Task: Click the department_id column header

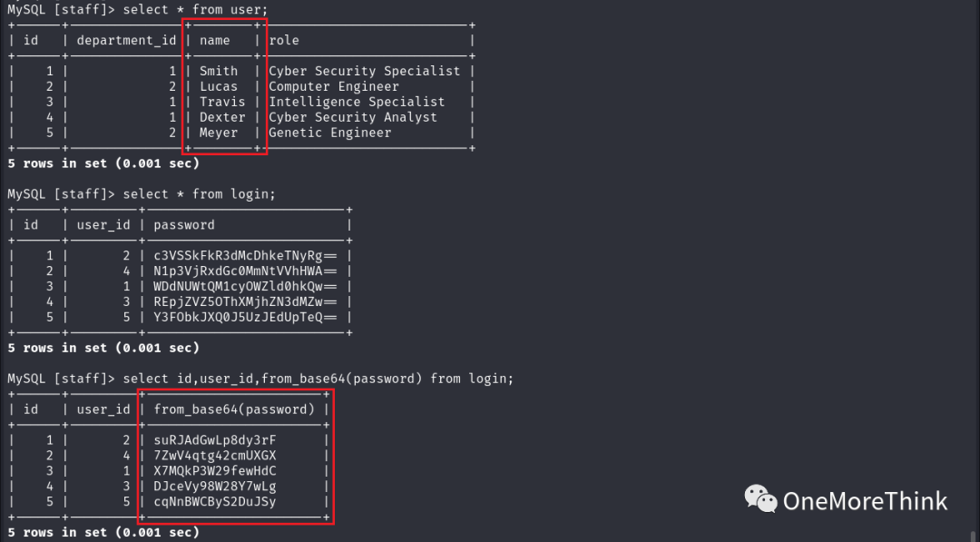Action: tap(127, 41)
